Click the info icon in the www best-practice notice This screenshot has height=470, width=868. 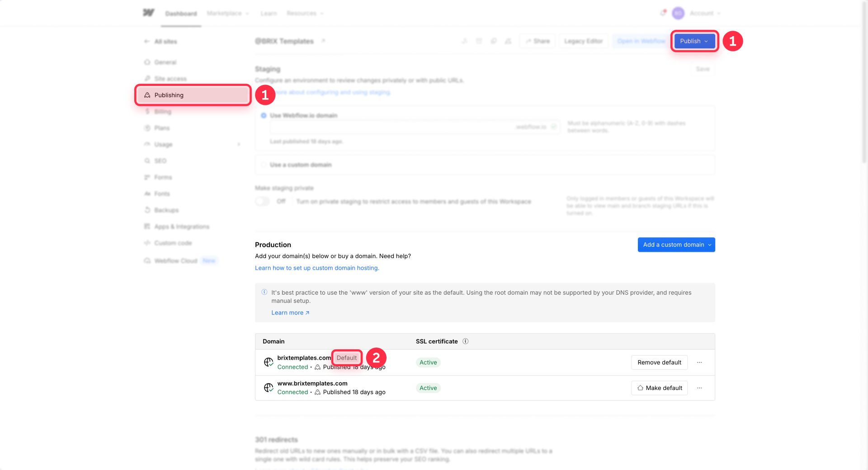[264, 292]
